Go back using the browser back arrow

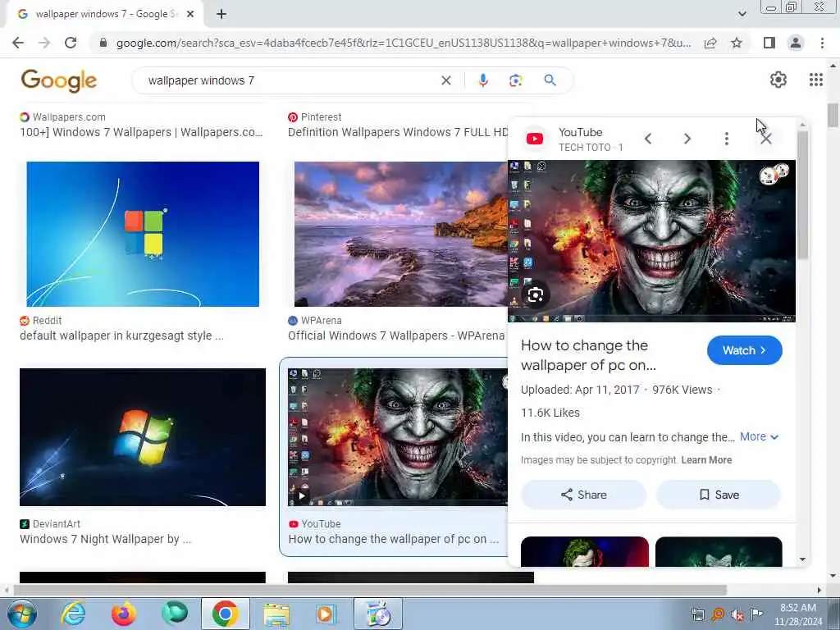click(x=18, y=43)
